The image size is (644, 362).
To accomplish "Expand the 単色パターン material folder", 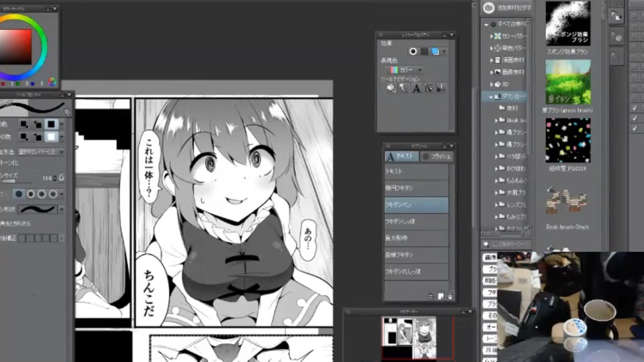I will tap(491, 48).
